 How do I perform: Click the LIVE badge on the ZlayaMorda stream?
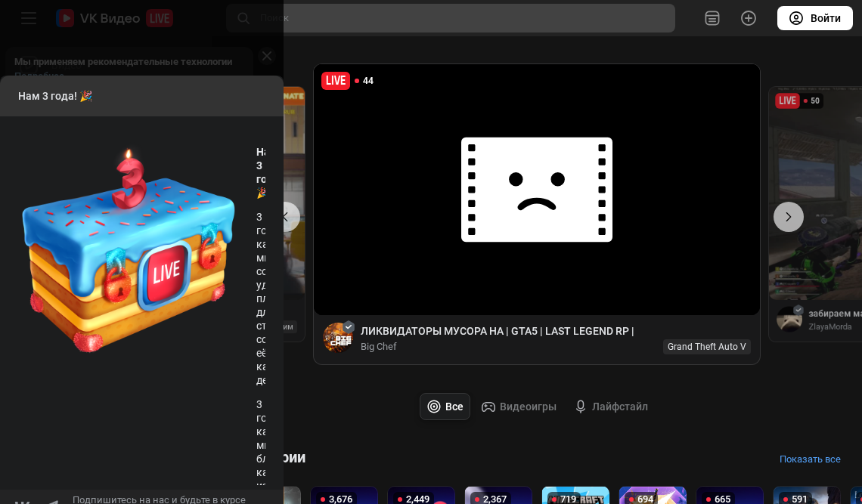click(x=787, y=100)
